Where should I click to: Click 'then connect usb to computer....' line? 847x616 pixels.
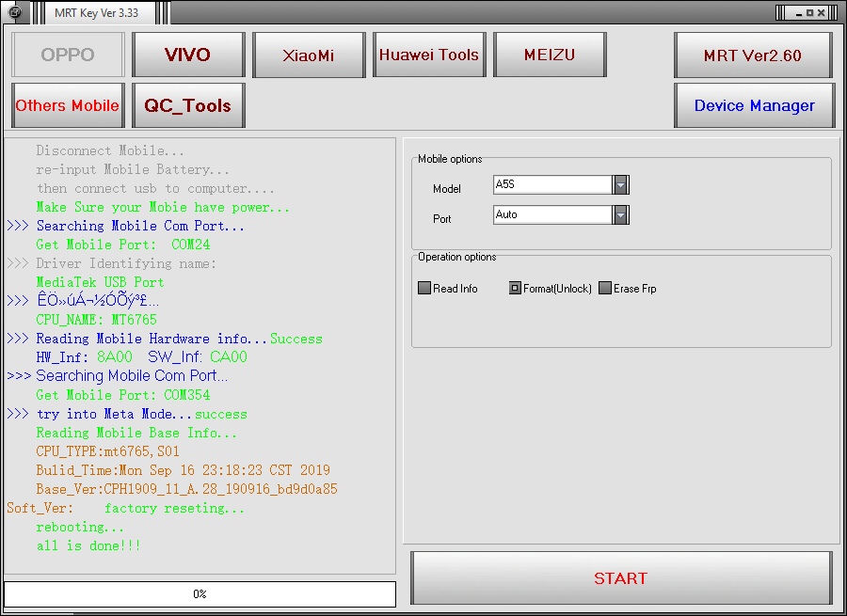155,188
